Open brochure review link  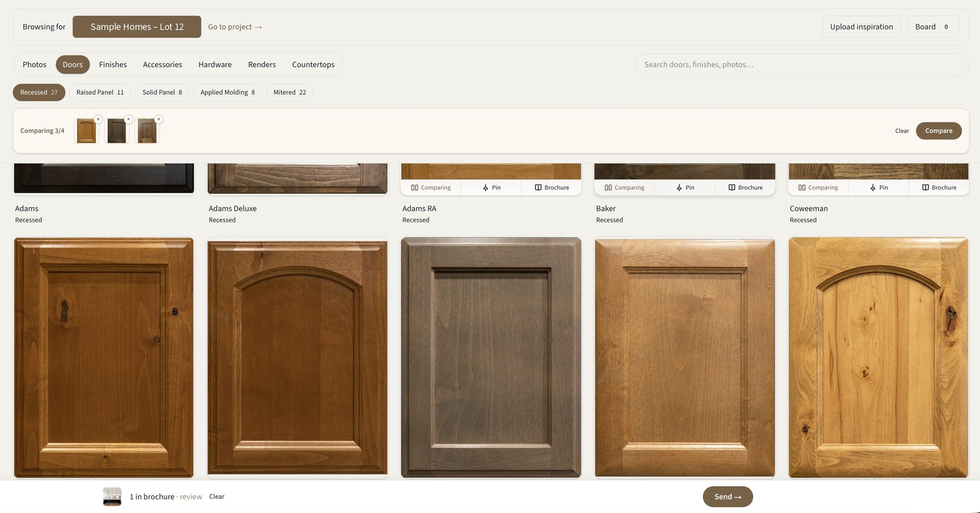click(191, 497)
